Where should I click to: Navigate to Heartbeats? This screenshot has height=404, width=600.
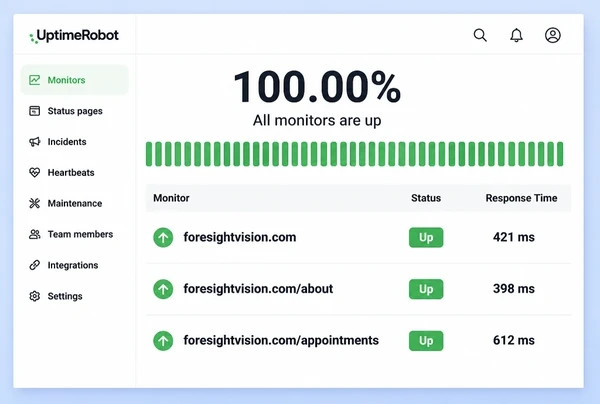[x=71, y=173]
